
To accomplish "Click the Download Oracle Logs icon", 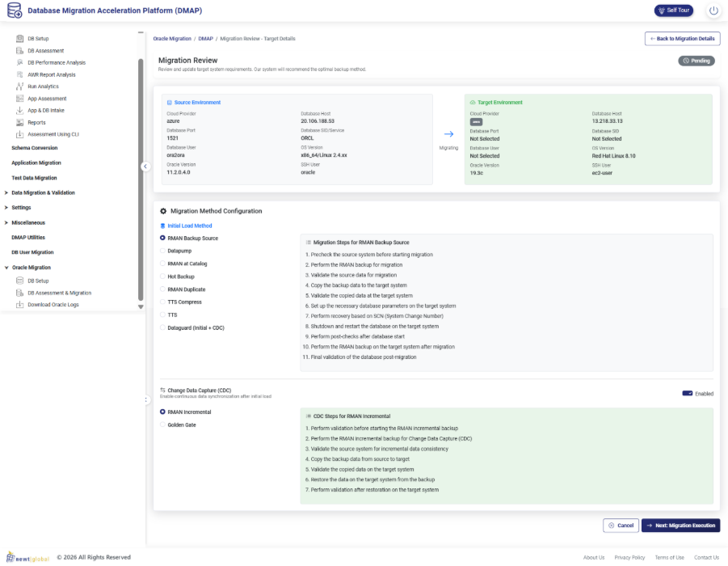I will pos(20,305).
